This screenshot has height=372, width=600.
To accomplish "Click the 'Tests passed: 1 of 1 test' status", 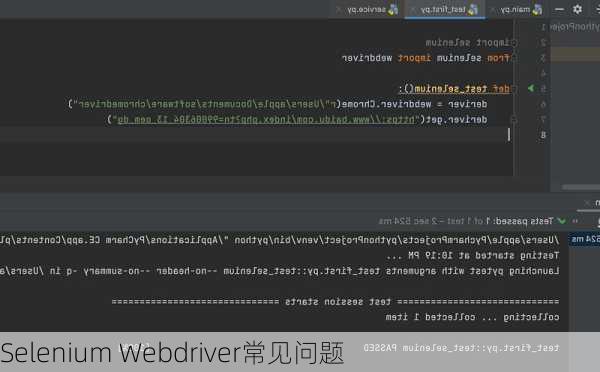I will click(x=466, y=221).
